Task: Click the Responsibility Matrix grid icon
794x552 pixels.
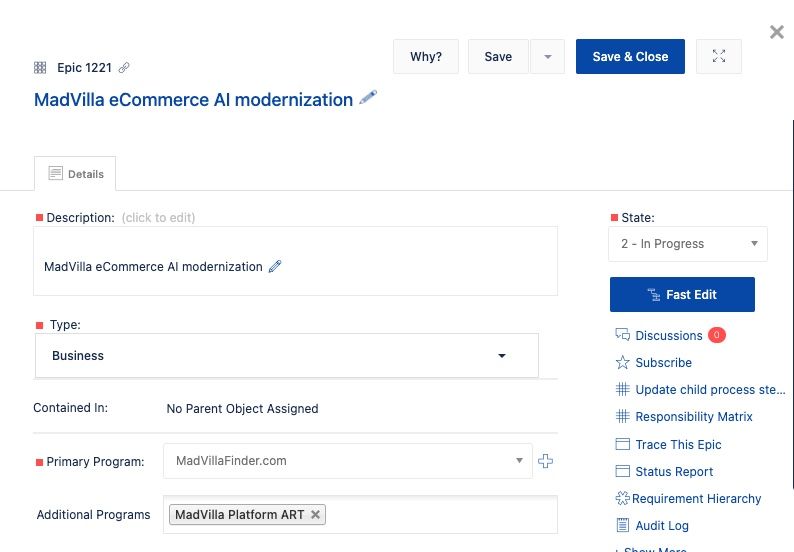Action: [622, 416]
